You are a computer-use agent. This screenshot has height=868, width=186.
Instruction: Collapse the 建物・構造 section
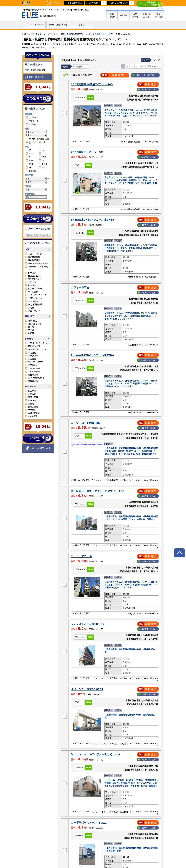(38, 316)
